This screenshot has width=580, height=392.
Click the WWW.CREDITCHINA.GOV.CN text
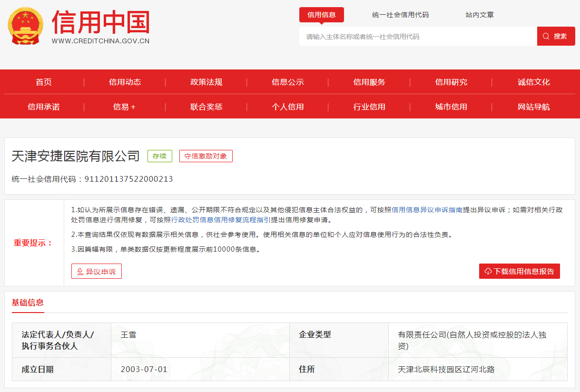[x=100, y=41]
